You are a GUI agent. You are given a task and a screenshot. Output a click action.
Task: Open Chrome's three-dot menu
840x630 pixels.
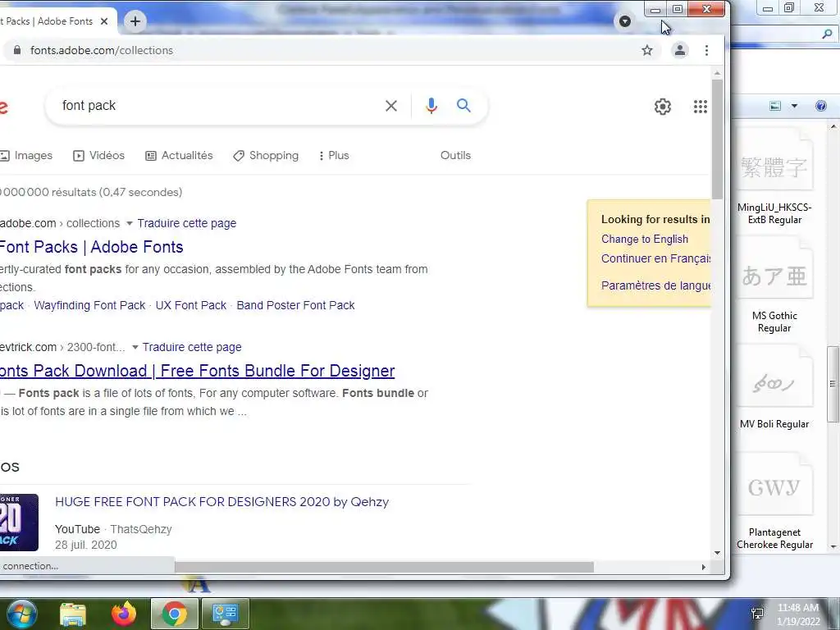coord(706,50)
